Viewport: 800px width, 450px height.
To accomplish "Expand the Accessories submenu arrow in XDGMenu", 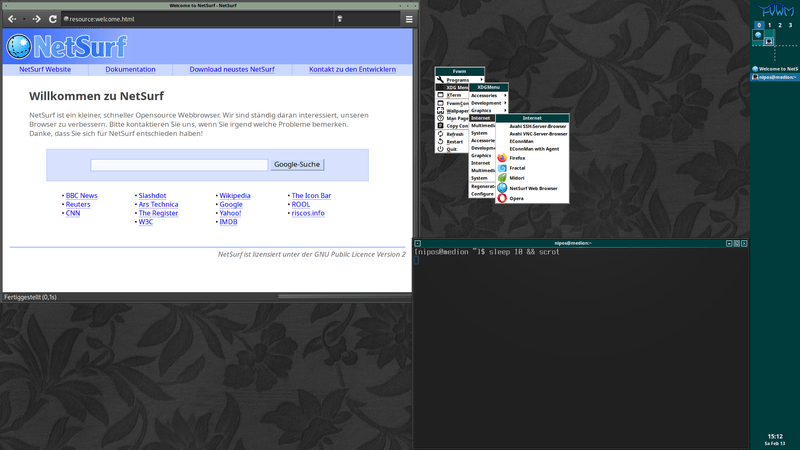I will (505, 95).
